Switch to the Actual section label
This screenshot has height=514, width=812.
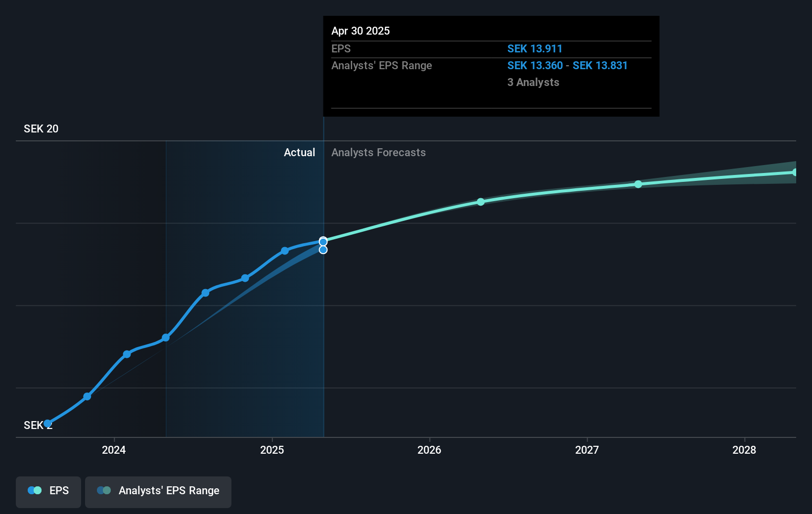[x=299, y=152]
